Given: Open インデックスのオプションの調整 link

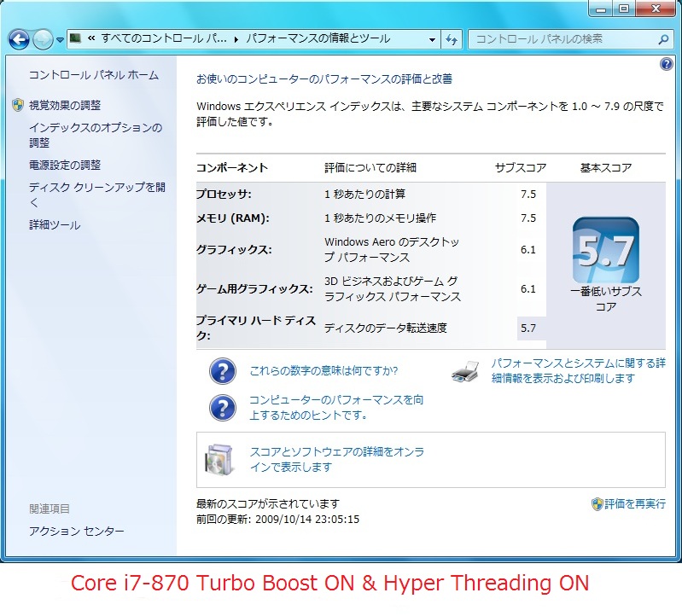Looking at the screenshot, I should coord(96,135).
